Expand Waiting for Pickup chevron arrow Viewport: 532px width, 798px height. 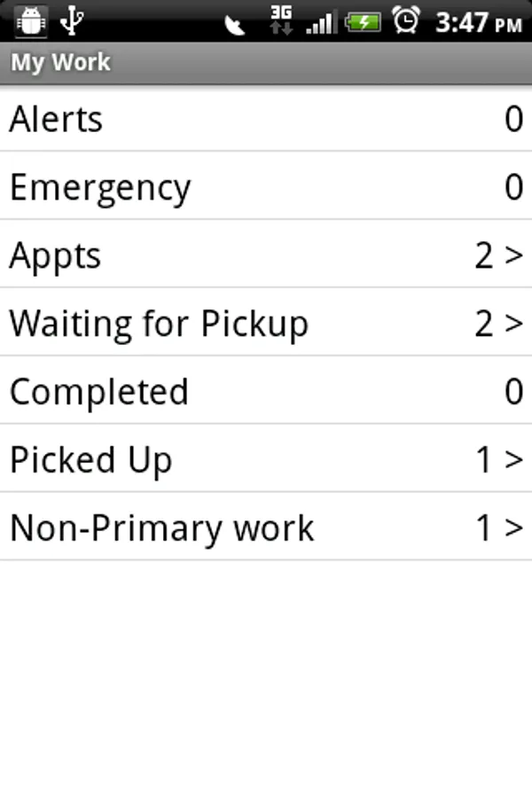[514, 324]
